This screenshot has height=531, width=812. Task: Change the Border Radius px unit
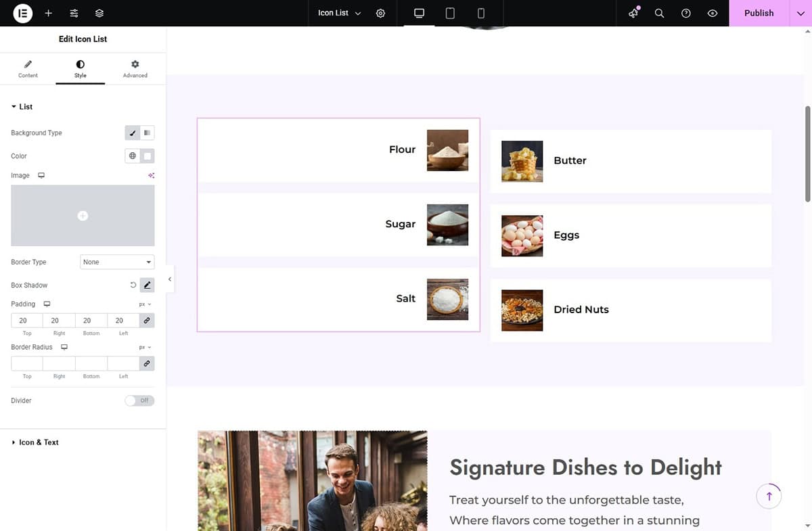coord(145,347)
